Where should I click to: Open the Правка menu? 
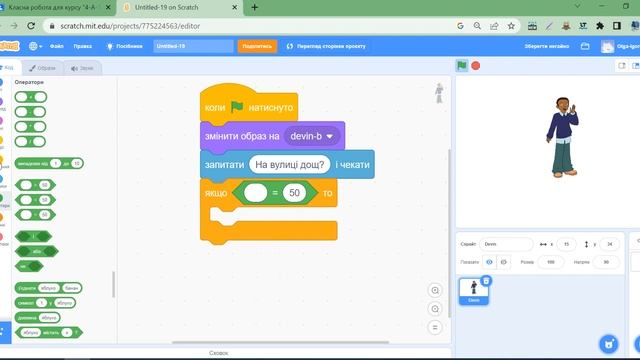point(82,46)
